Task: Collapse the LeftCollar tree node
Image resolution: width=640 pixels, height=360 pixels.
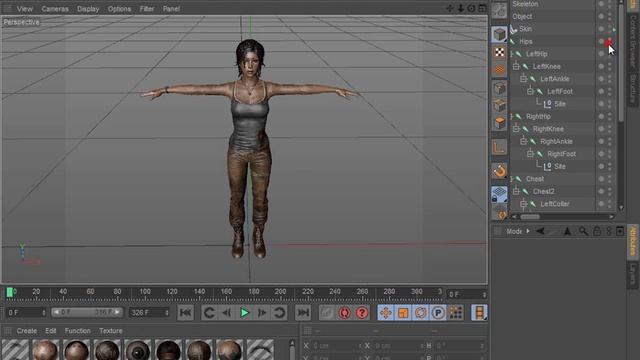Action: pos(524,204)
